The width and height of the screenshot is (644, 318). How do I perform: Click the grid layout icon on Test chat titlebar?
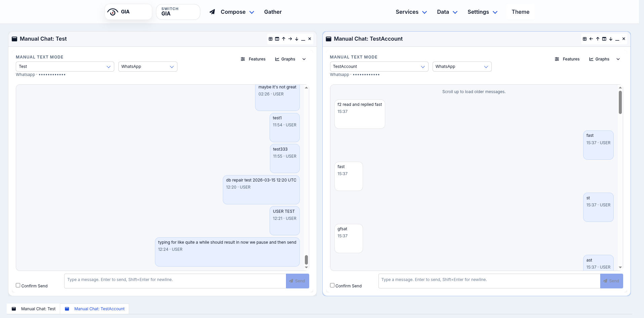[x=271, y=39]
